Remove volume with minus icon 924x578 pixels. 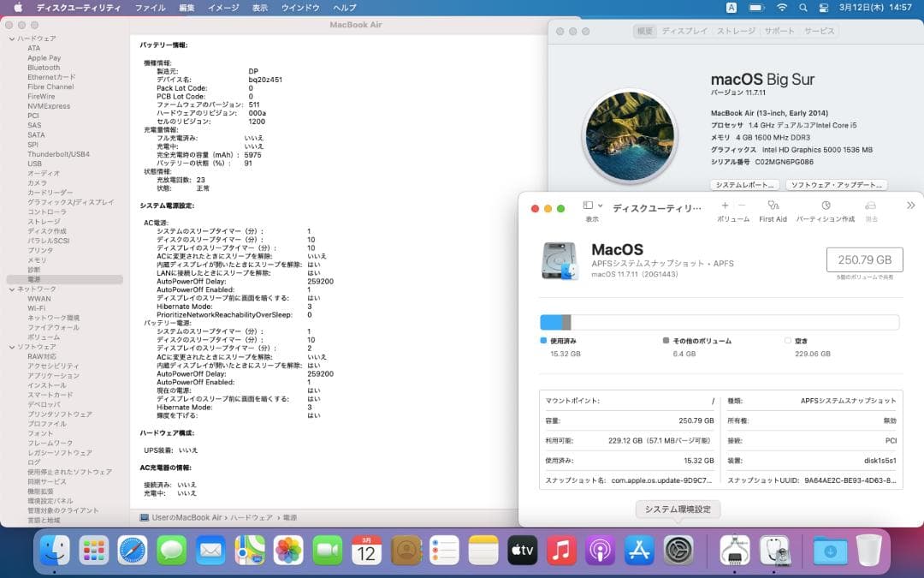click(x=742, y=206)
